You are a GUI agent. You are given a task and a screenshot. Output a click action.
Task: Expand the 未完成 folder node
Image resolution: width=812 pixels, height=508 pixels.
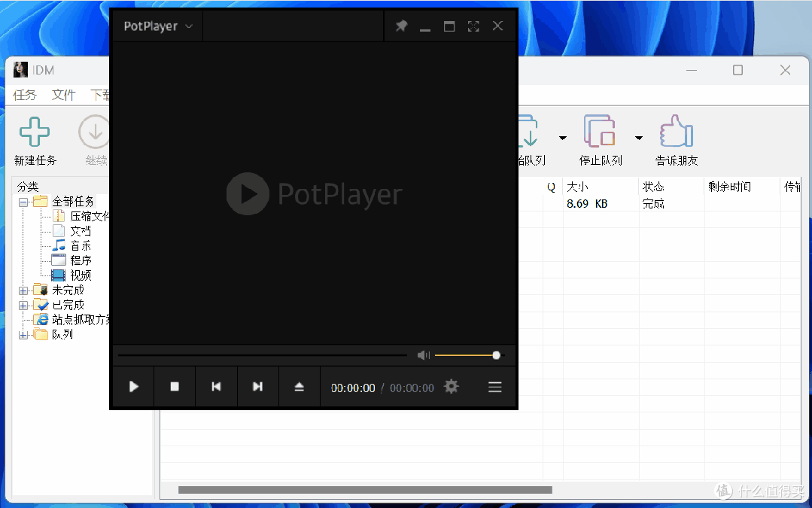[23, 291]
